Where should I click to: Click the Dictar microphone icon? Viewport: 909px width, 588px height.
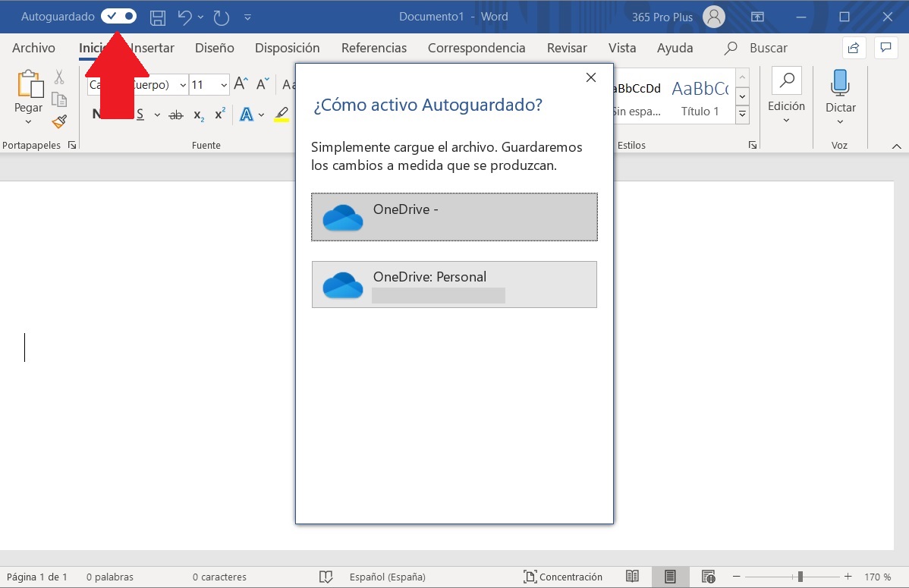(x=840, y=83)
